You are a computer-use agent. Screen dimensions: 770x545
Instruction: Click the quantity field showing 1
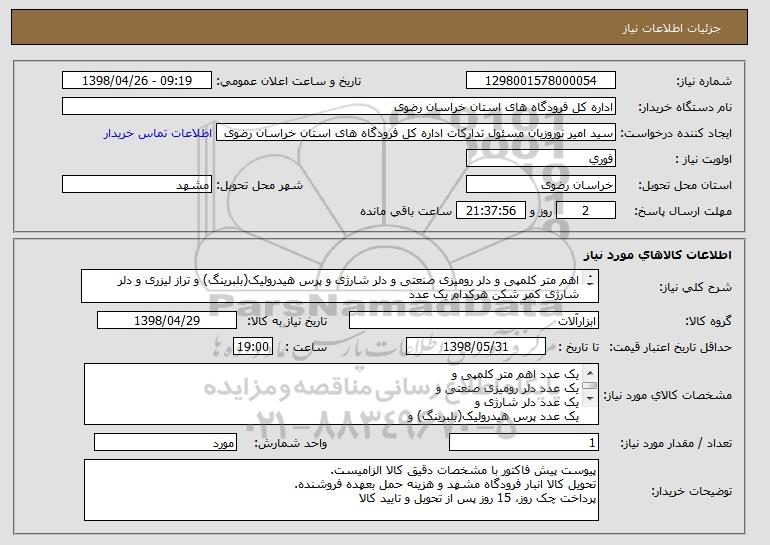pos(524,443)
